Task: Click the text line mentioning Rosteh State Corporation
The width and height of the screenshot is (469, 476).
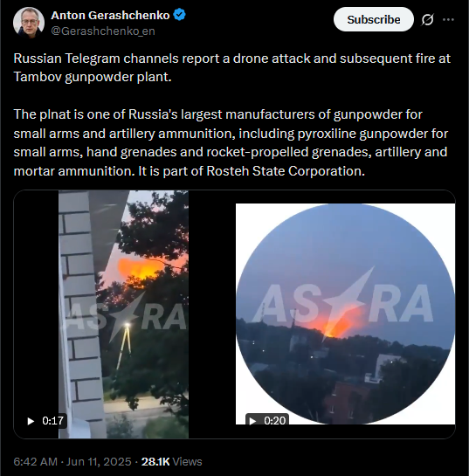Action: [190, 171]
